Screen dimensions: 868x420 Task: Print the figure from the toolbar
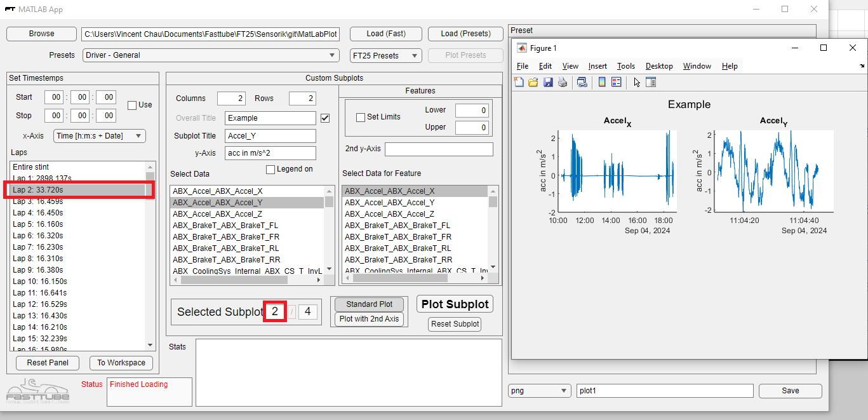point(563,82)
